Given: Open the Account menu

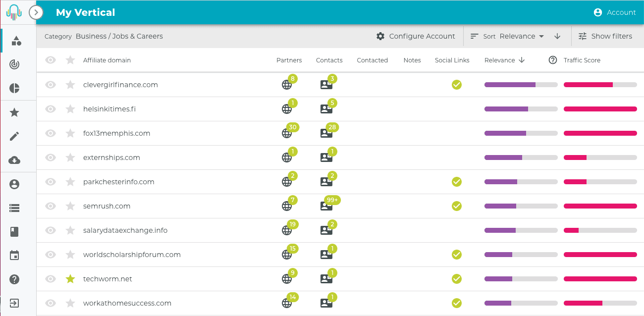Looking at the screenshot, I should coord(615,12).
